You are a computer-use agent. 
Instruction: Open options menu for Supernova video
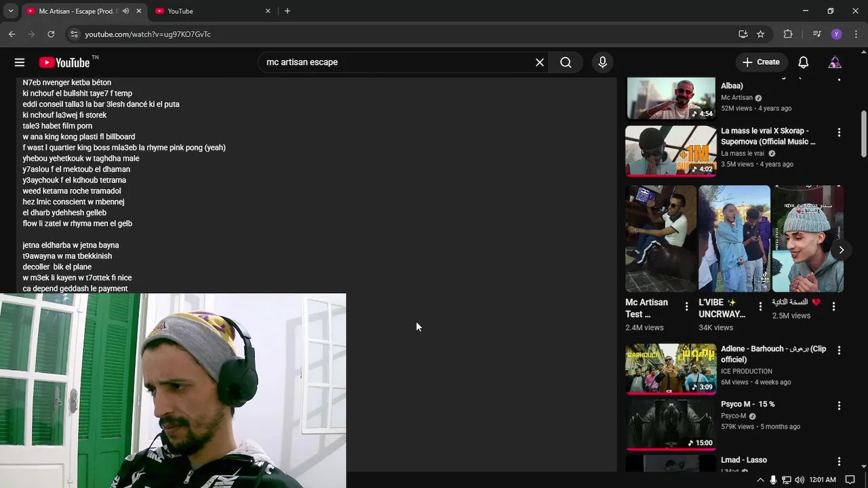839,133
